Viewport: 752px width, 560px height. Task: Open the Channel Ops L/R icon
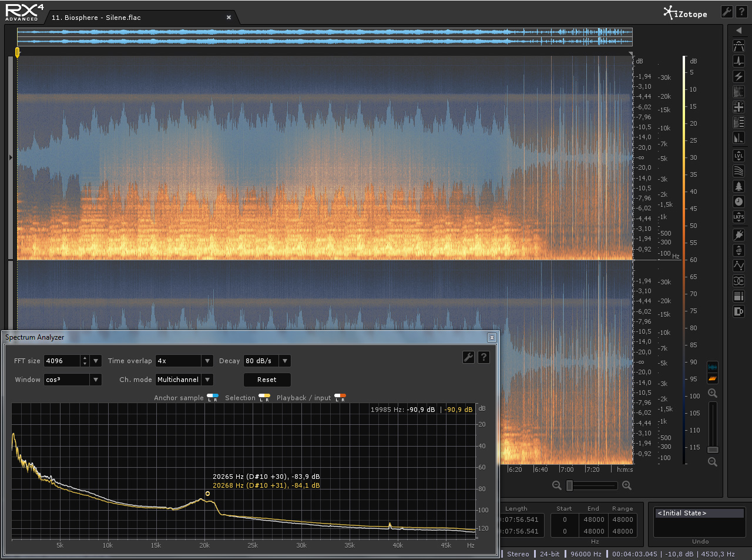pyautogui.click(x=738, y=281)
